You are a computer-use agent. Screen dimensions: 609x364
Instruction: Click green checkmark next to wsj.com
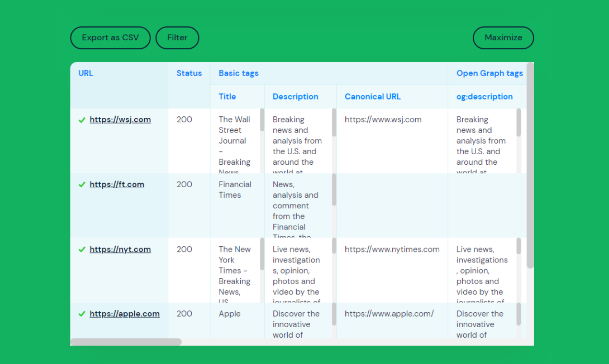click(82, 120)
